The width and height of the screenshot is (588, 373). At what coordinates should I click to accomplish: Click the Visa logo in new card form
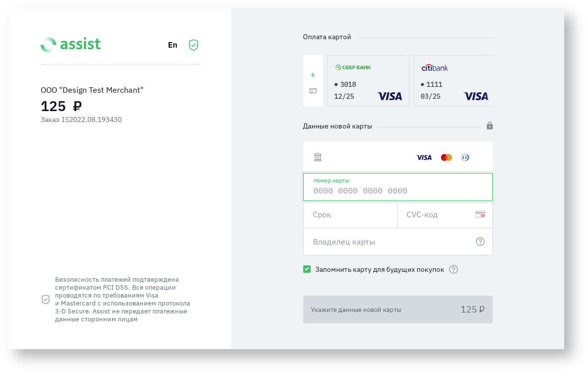pos(424,157)
